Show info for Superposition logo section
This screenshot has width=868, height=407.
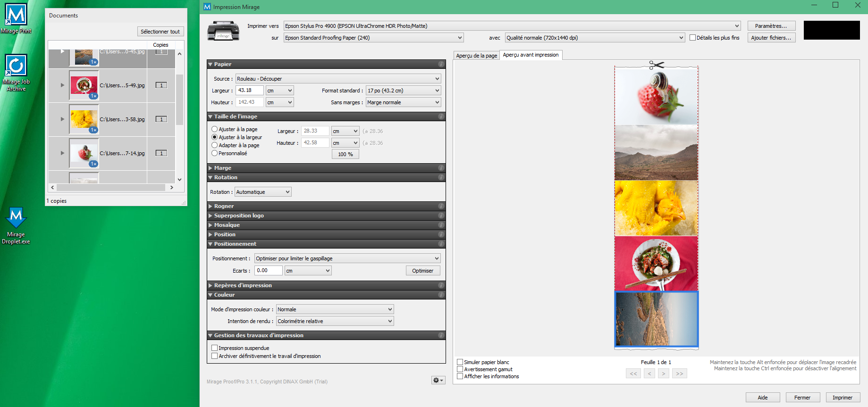point(441,216)
